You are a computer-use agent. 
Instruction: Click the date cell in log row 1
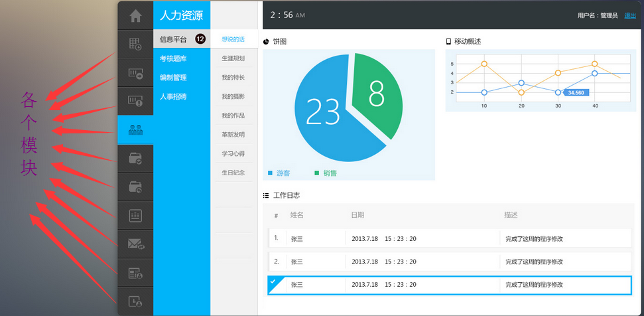coord(384,239)
